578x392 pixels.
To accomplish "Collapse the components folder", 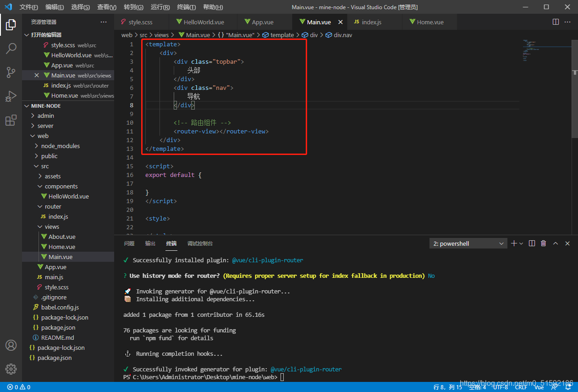I will [61, 186].
